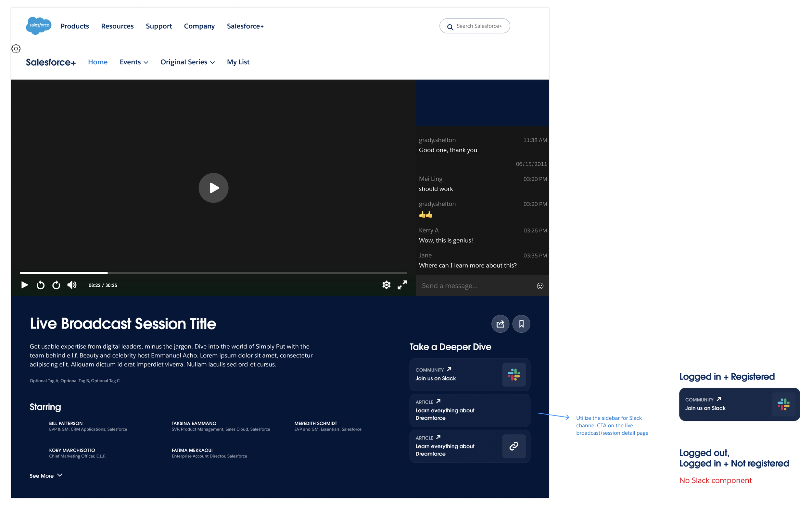The height and width of the screenshot is (512, 812).
Task: Click the Search Salesforce+ field
Action: pos(475,26)
